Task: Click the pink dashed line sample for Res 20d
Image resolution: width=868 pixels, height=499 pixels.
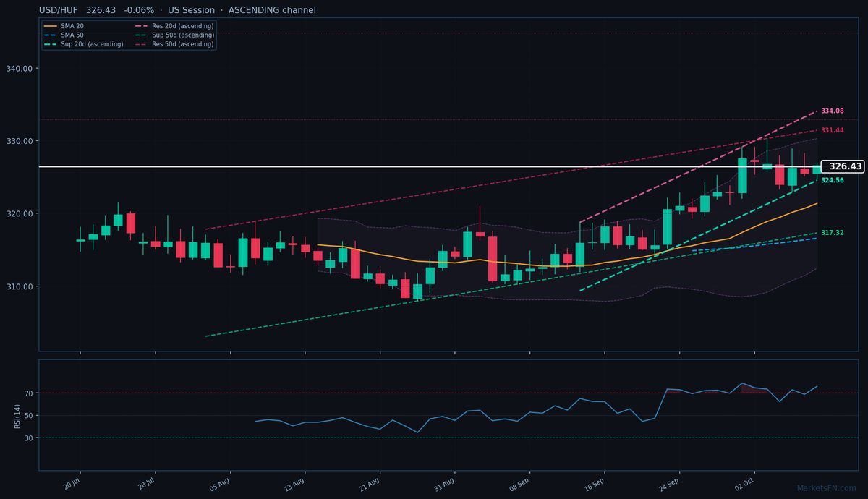Action: point(140,26)
